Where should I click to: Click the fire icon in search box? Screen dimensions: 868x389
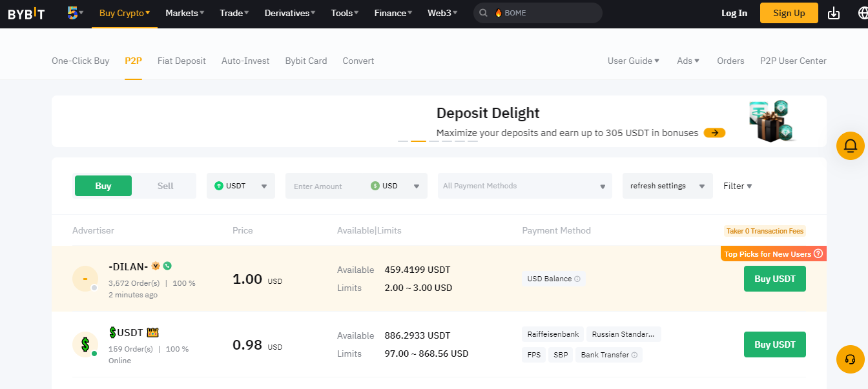pyautogui.click(x=498, y=13)
